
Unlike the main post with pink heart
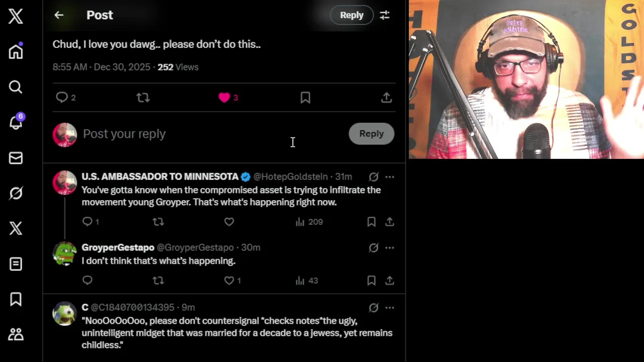click(224, 98)
